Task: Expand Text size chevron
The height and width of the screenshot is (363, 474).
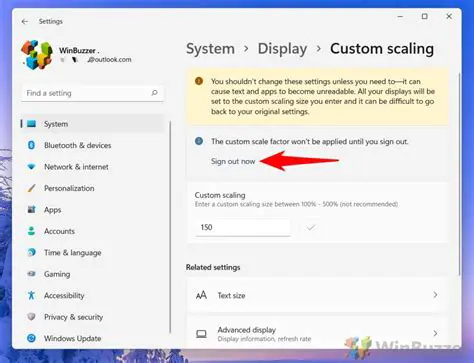Action: click(435, 295)
